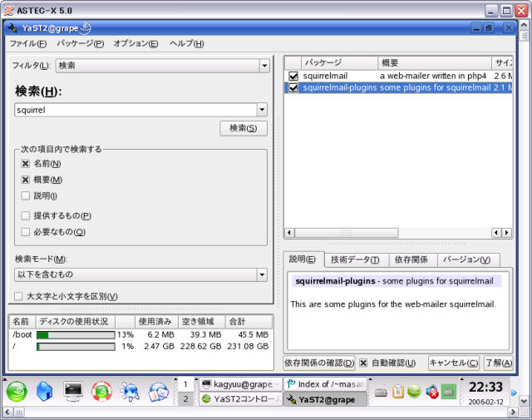
Task: Click the squirrel search text field
Action: (x=135, y=110)
